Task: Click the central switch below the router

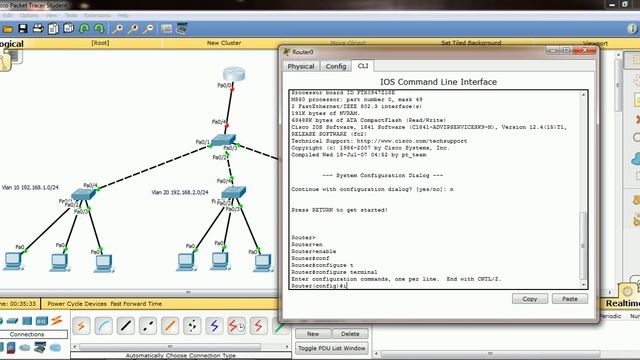Action: pos(223,140)
